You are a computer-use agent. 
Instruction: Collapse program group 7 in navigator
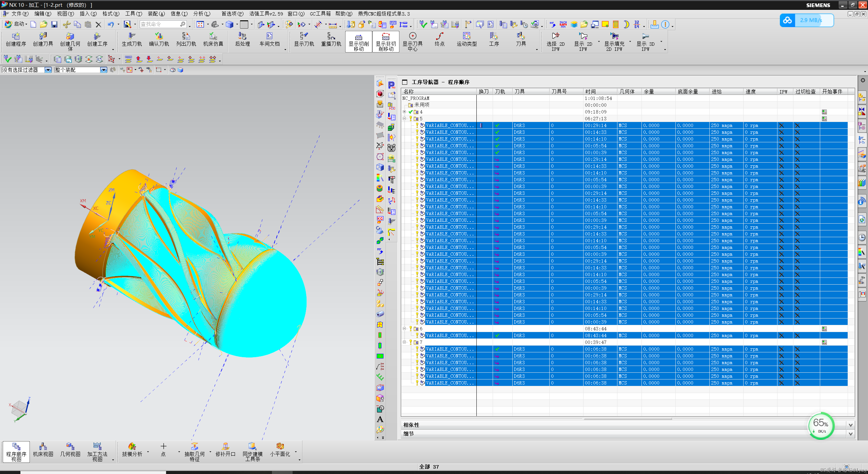tap(404, 342)
